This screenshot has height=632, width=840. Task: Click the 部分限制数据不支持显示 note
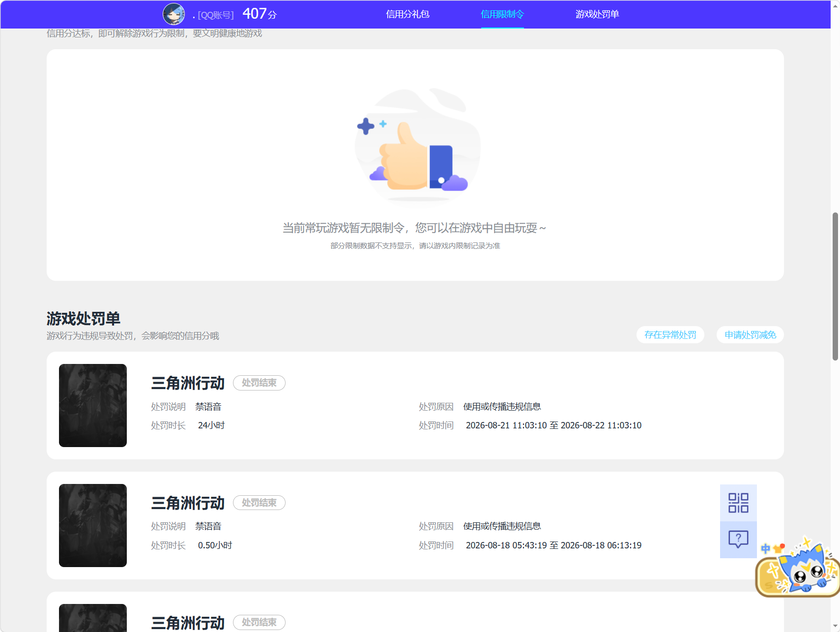click(415, 246)
